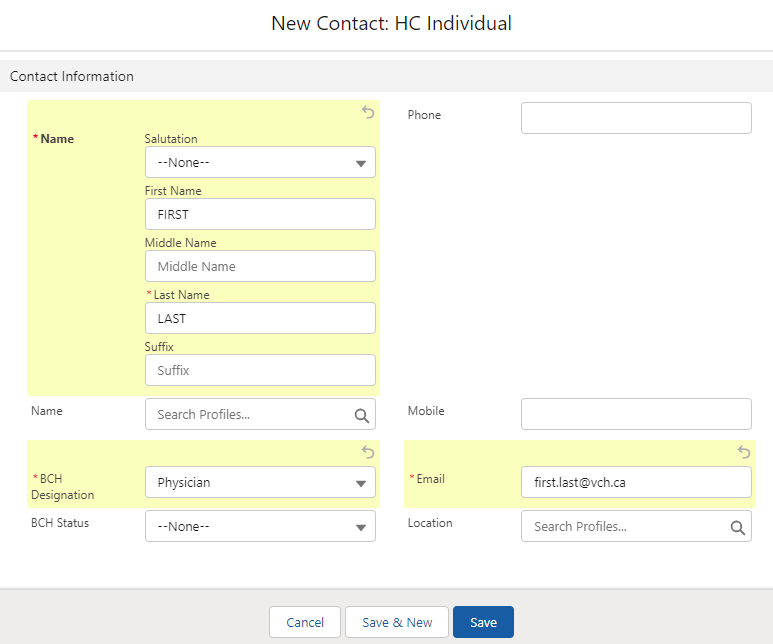The image size is (773, 644).
Task: Open the Salutation dropdown
Action: [260, 162]
